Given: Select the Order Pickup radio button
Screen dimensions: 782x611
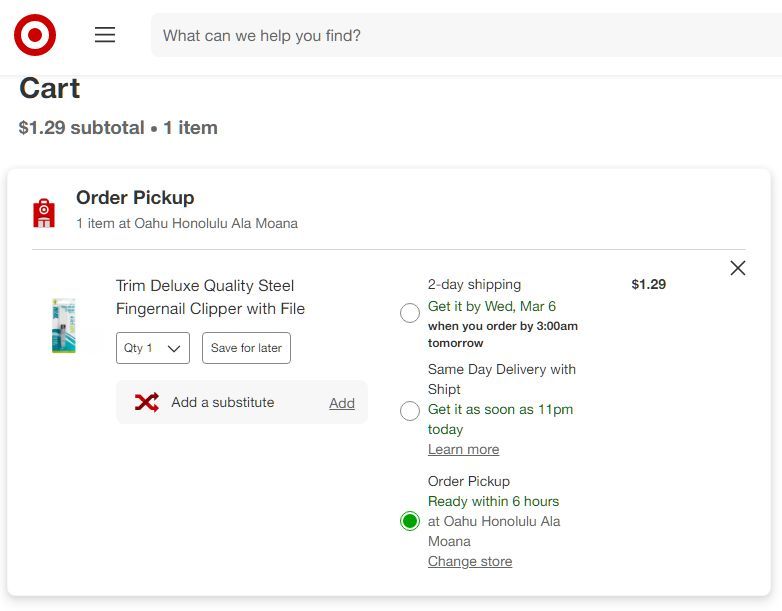Looking at the screenshot, I should coord(410,521).
